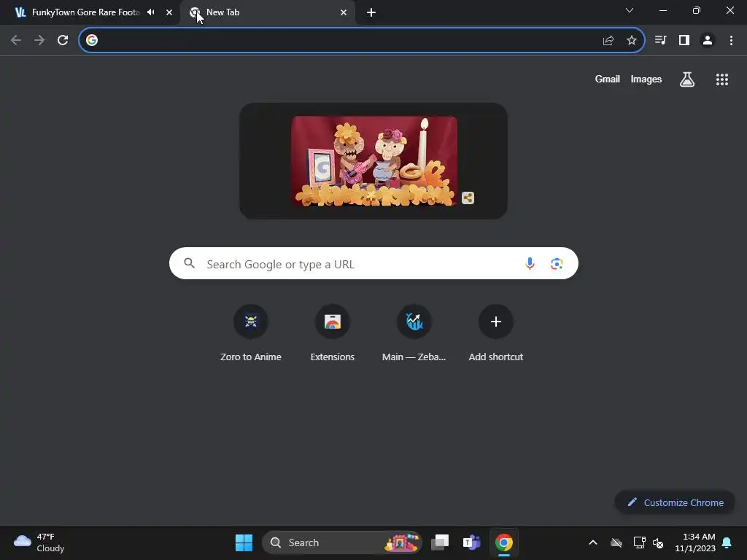Open network display tray icon
747x560 pixels.
click(639, 542)
